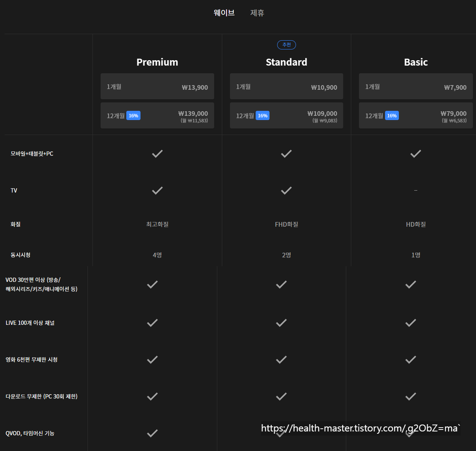Click the Premium plan heading
The width and height of the screenshot is (476, 451).
(157, 62)
